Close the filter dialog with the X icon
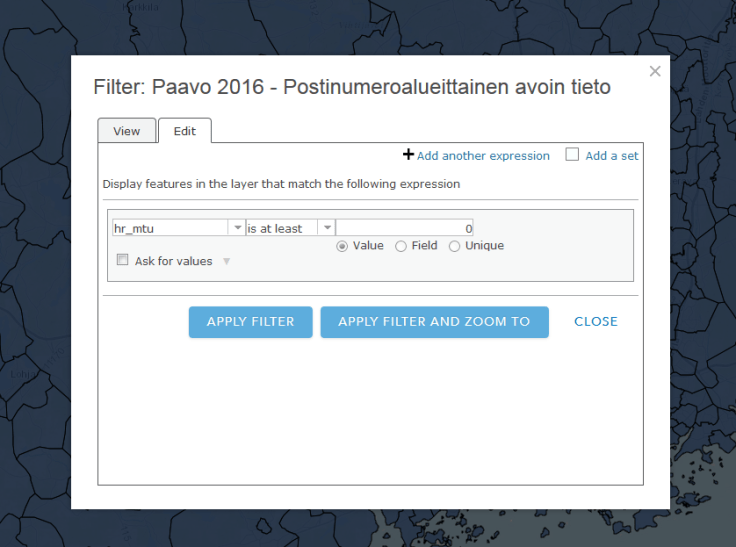The width and height of the screenshot is (736, 547). coord(655,71)
